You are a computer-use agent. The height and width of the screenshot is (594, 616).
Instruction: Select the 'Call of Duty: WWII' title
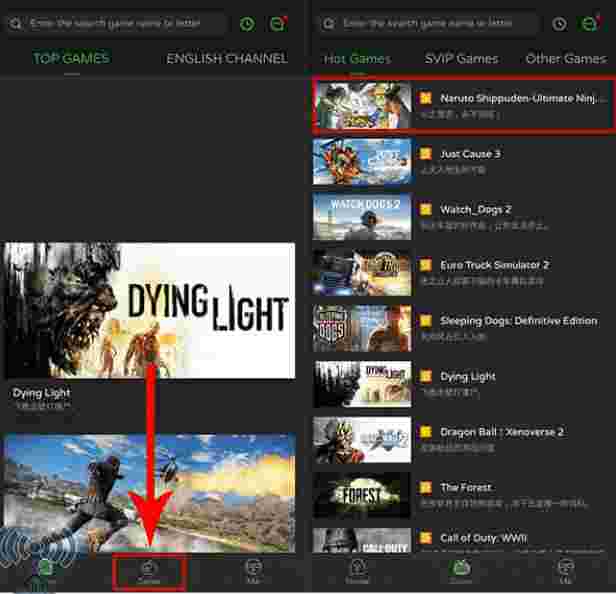coord(483,538)
